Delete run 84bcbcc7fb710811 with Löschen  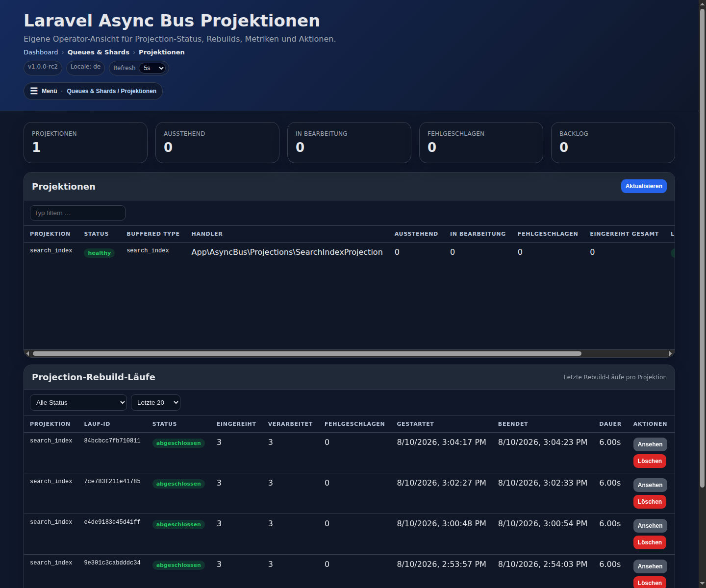coord(650,461)
